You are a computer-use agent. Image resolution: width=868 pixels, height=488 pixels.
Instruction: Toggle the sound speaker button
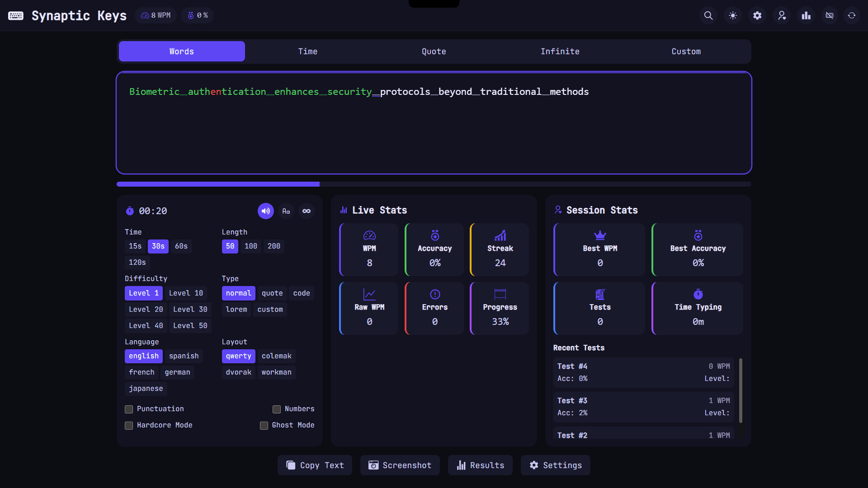coord(266,211)
